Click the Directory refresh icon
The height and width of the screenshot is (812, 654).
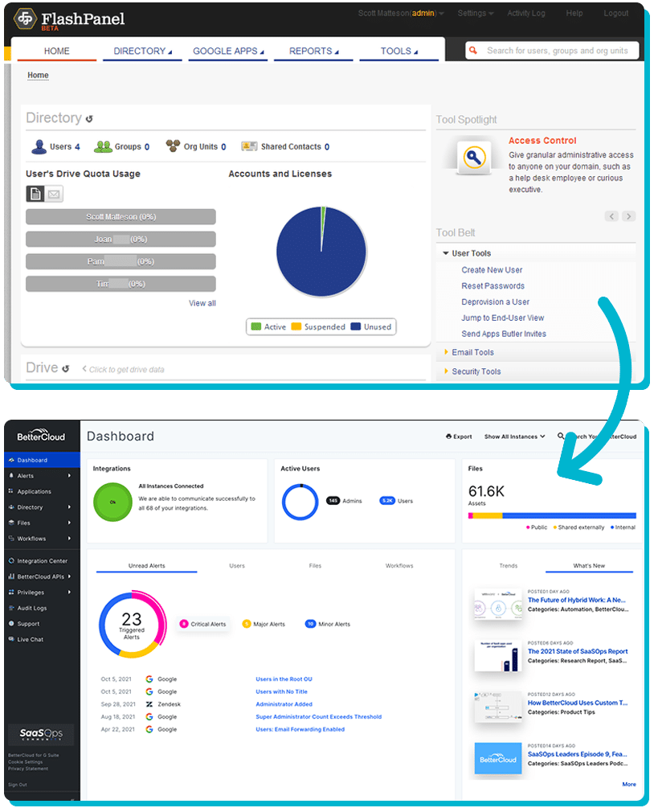click(x=89, y=119)
